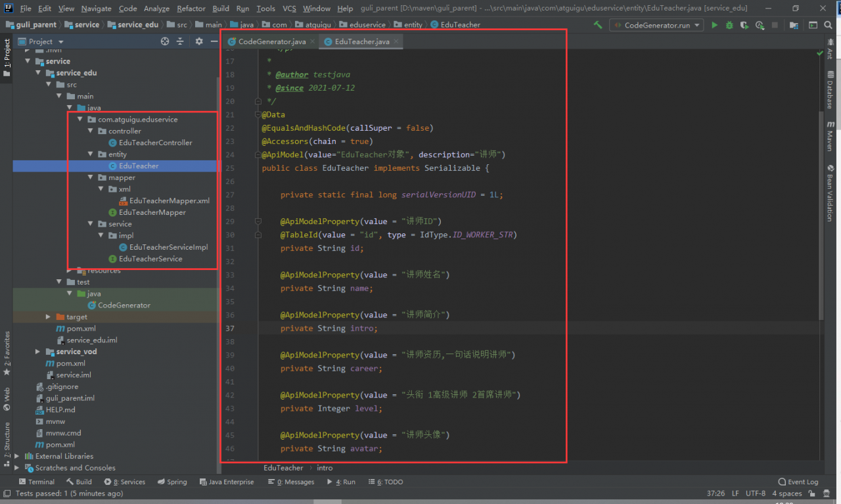Viewport: 841px width, 504px height.
Task: Click the green Build project hammer icon
Action: pyautogui.click(x=598, y=25)
